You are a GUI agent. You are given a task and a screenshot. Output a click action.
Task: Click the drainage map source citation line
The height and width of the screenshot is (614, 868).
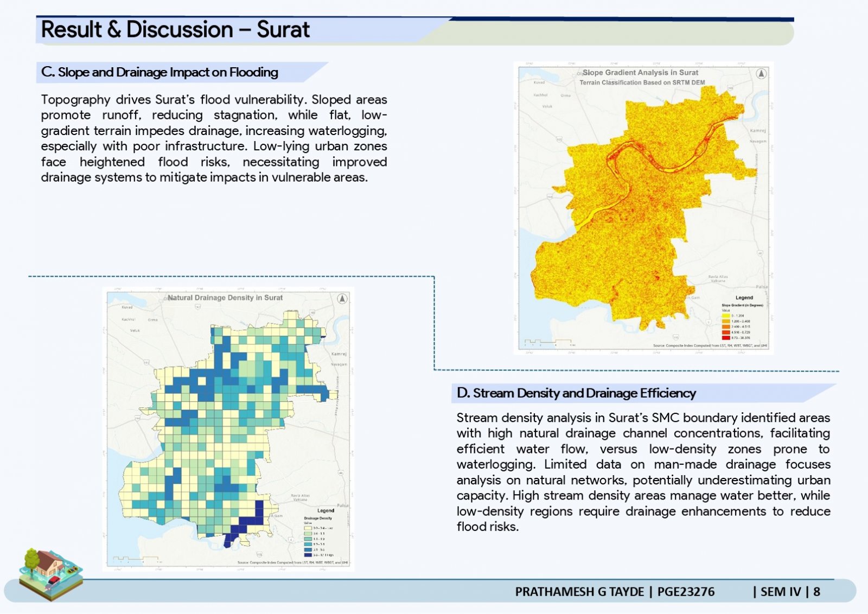pos(293,562)
